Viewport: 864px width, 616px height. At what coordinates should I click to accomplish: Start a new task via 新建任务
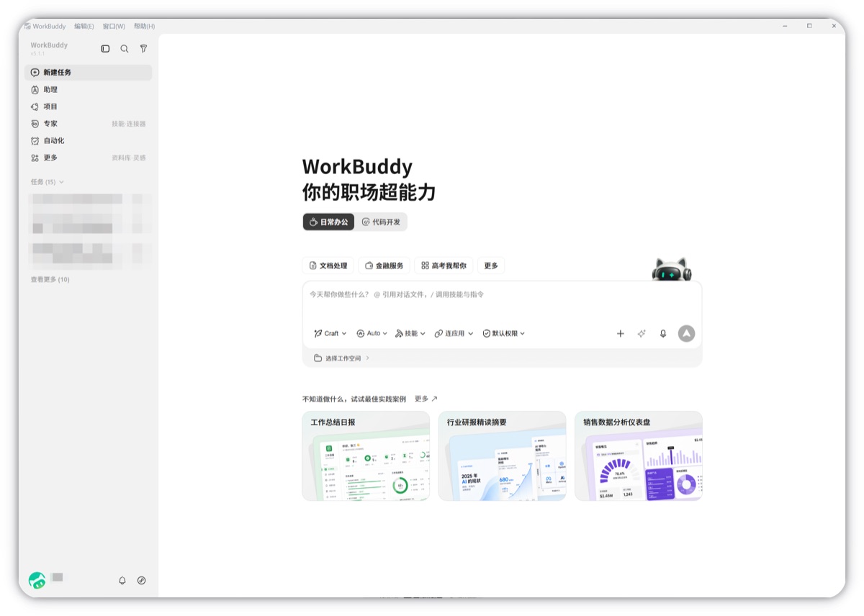(x=88, y=73)
